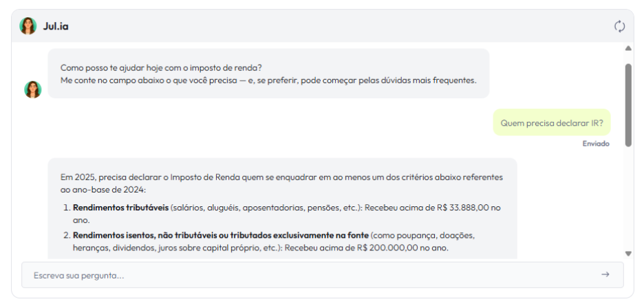Screen dimensions: 644x306
Task: Click the scroll up arrow
Action: pyautogui.click(x=627, y=49)
